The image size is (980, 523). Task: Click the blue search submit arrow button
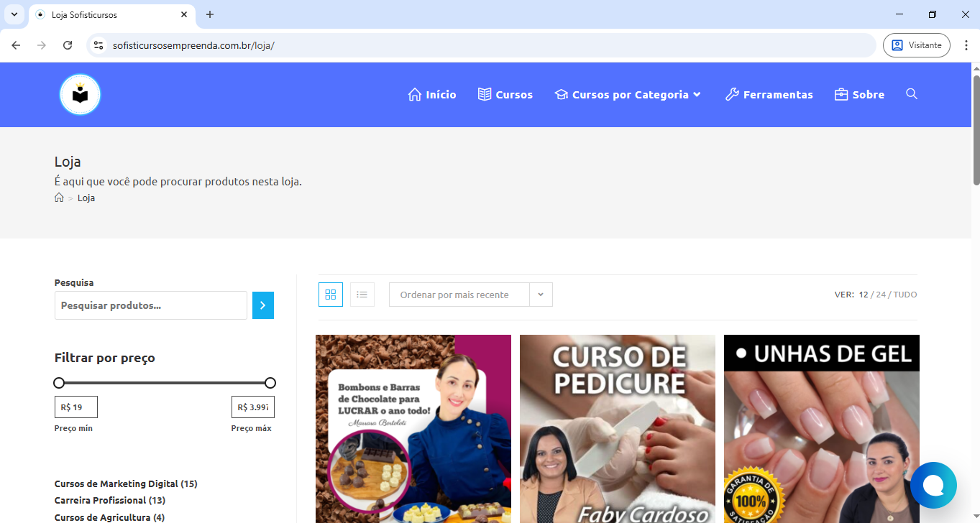[263, 305]
